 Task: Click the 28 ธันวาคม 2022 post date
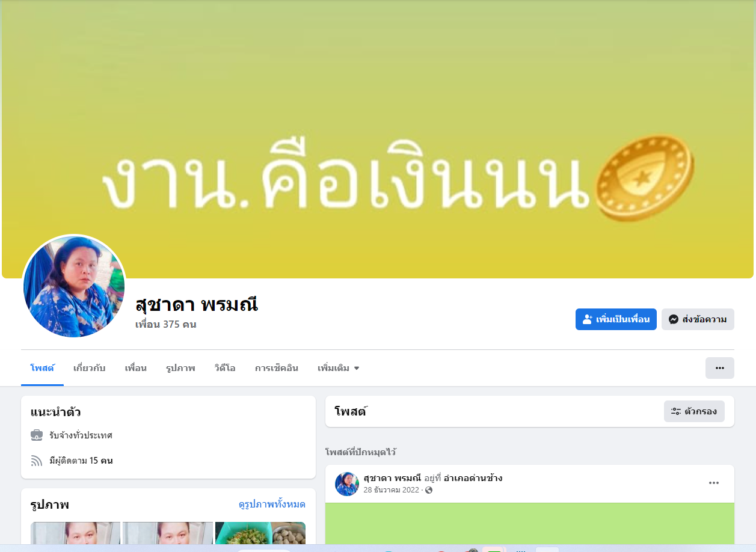(391, 490)
